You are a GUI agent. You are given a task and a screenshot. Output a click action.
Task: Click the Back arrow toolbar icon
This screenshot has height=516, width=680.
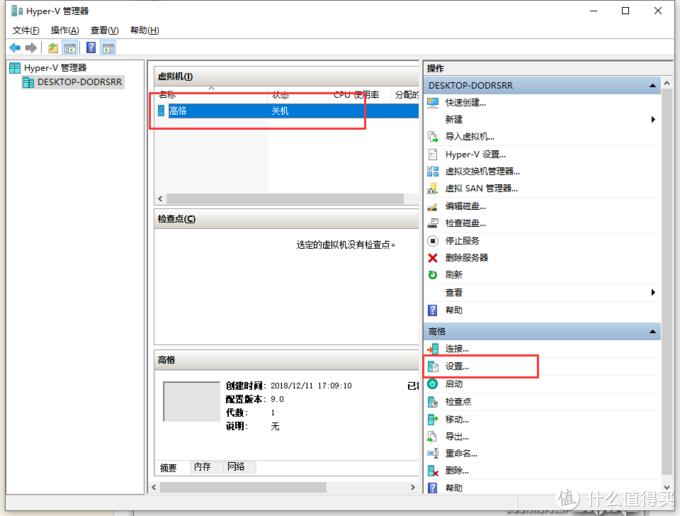click(x=15, y=48)
